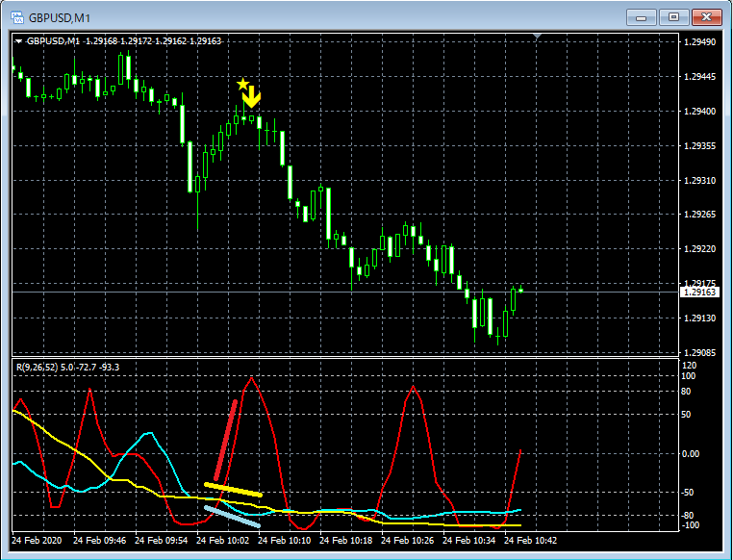
Task: Click the GBPUSD,M1 title bar text
Action: click(60, 18)
